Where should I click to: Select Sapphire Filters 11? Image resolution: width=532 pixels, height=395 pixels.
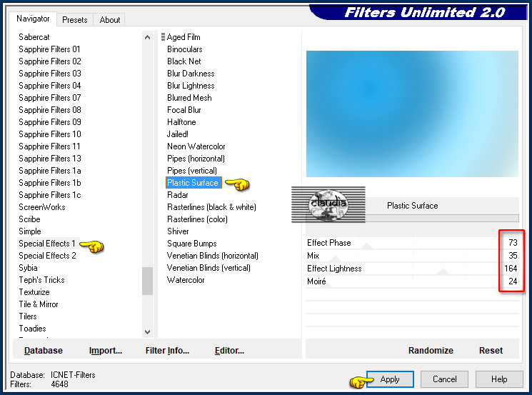tap(49, 146)
